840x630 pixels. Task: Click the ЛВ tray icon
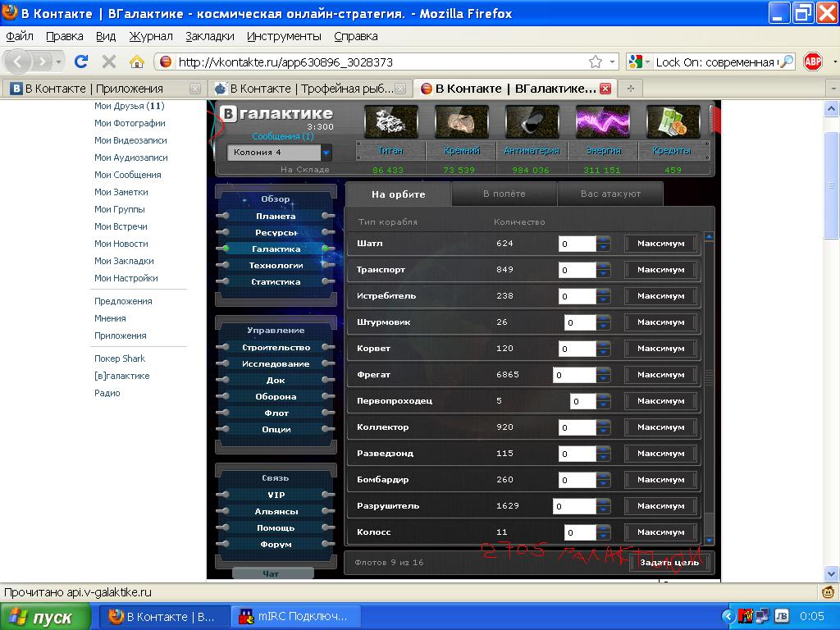tap(781, 616)
